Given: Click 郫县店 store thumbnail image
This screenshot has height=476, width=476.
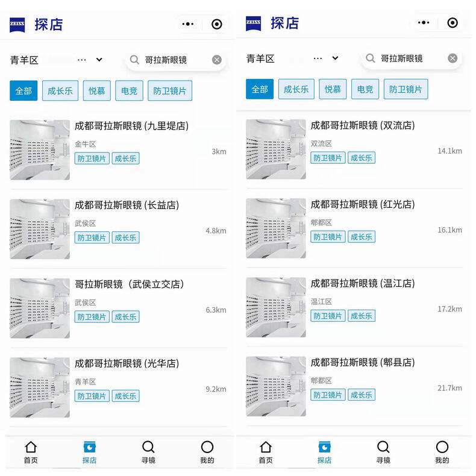Looking at the screenshot, I should point(275,386).
